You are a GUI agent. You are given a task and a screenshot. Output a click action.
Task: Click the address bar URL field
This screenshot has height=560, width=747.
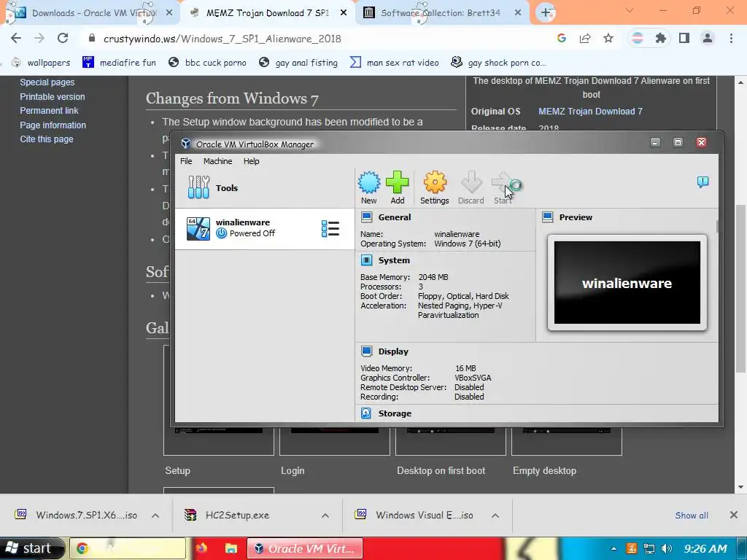point(314,39)
